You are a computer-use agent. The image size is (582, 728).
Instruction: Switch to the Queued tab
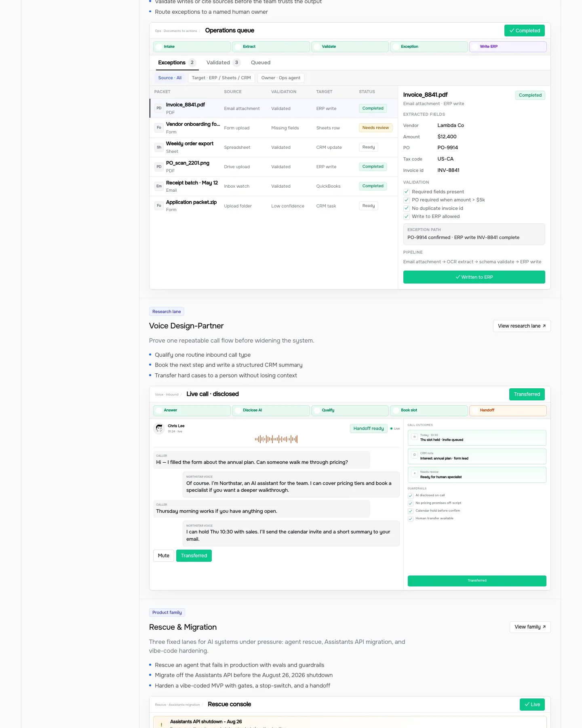(x=261, y=63)
